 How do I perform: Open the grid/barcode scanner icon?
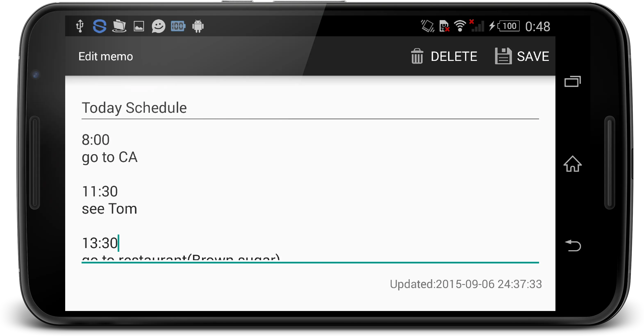(178, 26)
